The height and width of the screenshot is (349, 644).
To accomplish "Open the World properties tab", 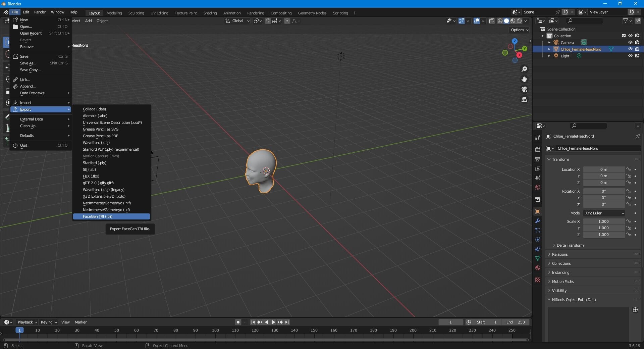I will point(538,187).
